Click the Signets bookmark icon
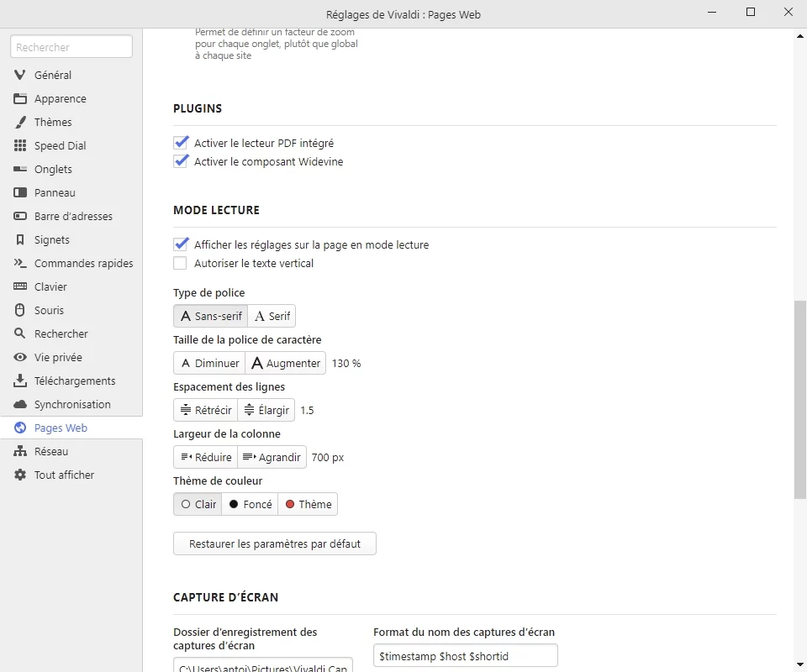807x672 pixels. [x=20, y=239]
